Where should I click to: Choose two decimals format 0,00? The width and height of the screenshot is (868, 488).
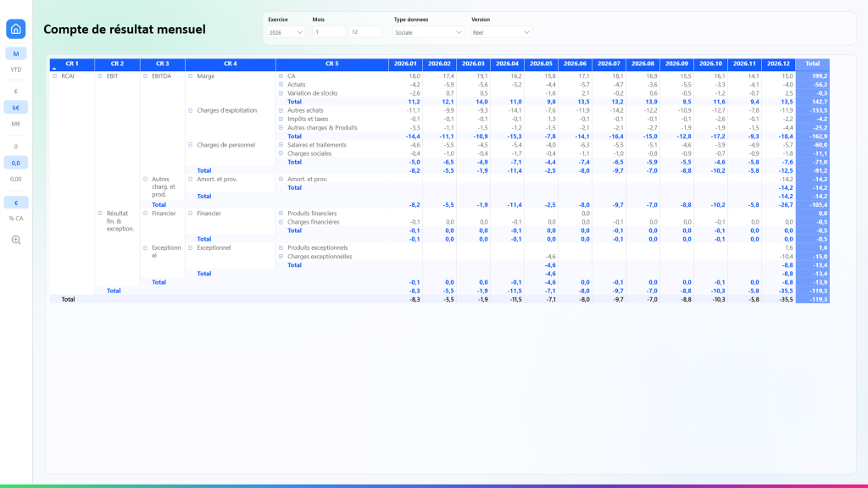point(16,180)
